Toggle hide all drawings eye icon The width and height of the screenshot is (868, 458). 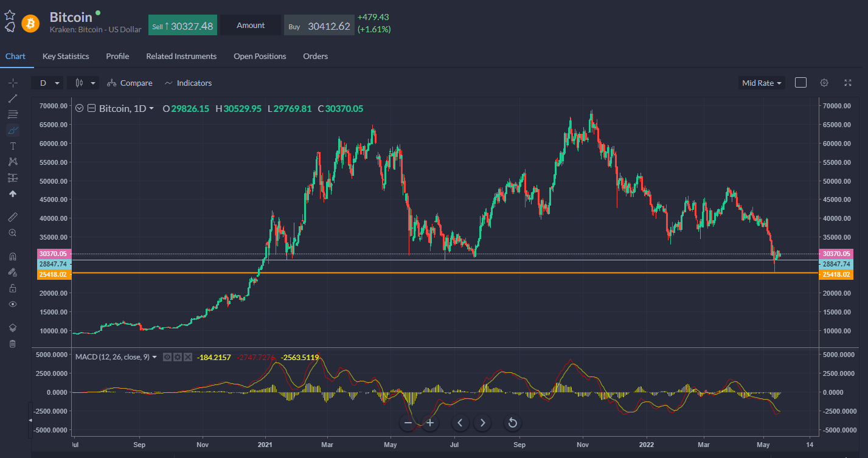[x=13, y=304]
